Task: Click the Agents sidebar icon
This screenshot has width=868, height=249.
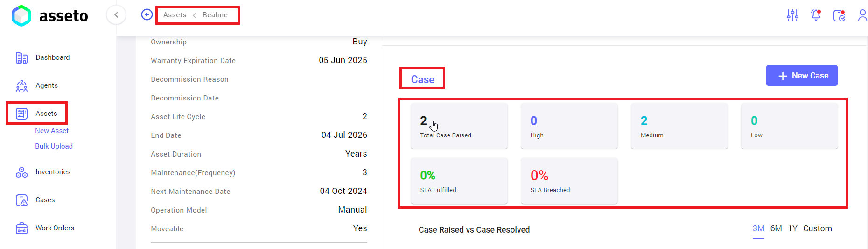Action: pyautogui.click(x=21, y=85)
